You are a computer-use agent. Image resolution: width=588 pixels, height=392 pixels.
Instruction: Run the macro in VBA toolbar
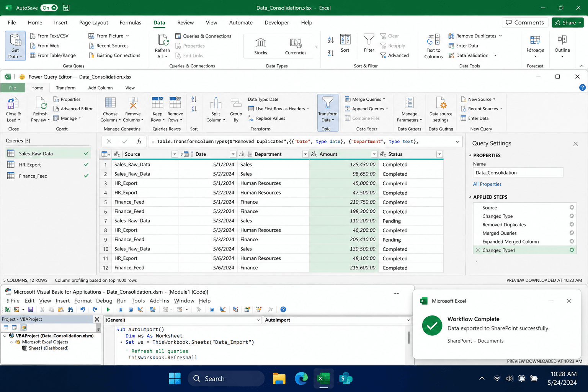tap(108, 309)
